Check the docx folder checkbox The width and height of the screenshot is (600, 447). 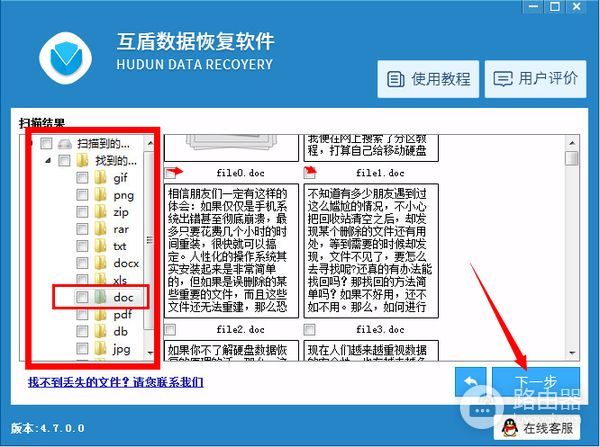[x=82, y=263]
